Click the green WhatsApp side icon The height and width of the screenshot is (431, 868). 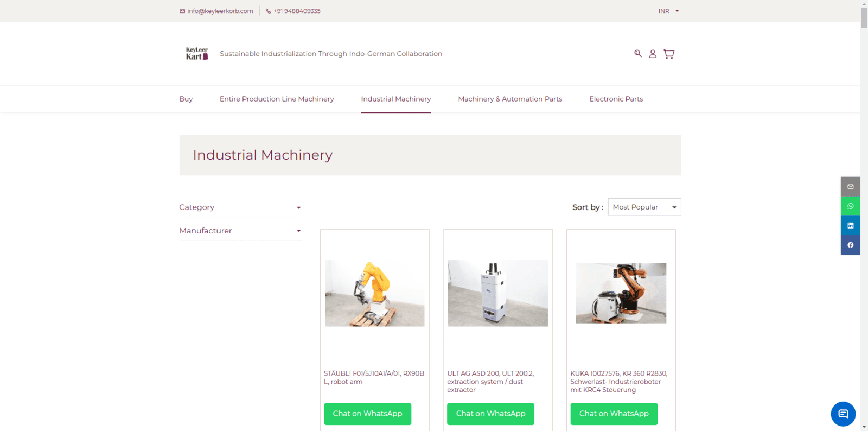tap(850, 206)
